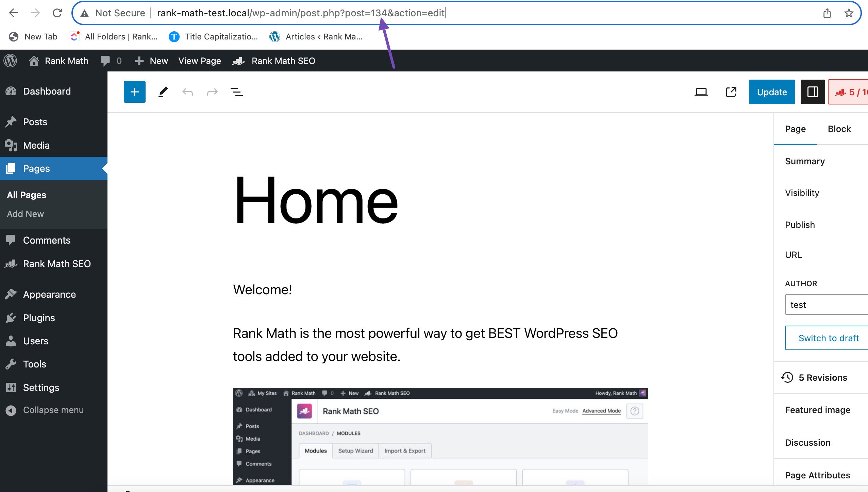Toggle the settings panel layout icon
This screenshot has width=868, height=492.
[x=812, y=92]
